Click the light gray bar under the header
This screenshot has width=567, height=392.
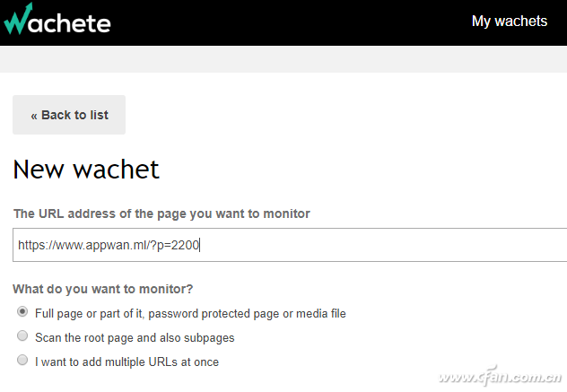pos(283,59)
